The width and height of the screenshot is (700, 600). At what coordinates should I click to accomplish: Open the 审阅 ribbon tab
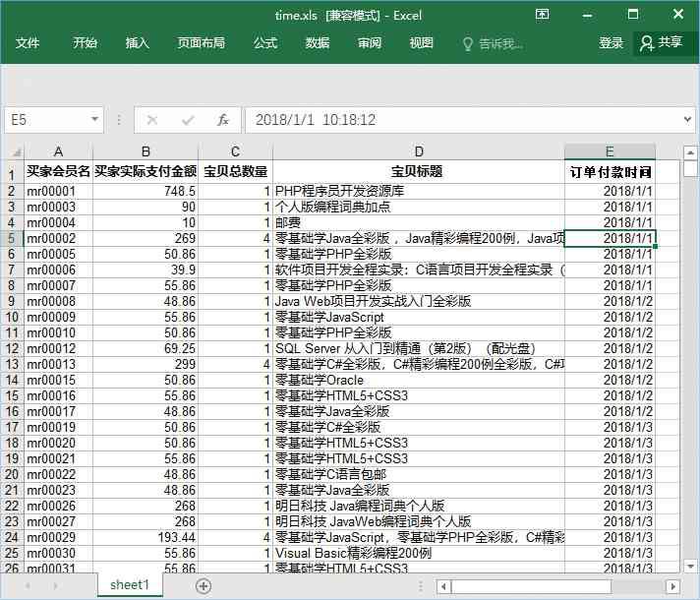[x=370, y=43]
